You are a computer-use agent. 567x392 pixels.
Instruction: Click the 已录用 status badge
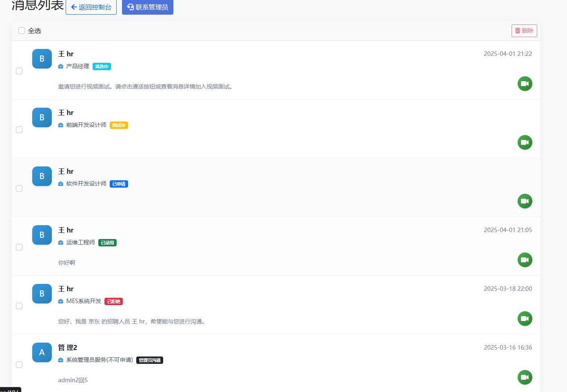(x=107, y=243)
